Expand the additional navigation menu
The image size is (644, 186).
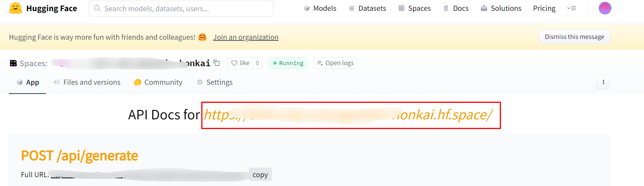572,8
